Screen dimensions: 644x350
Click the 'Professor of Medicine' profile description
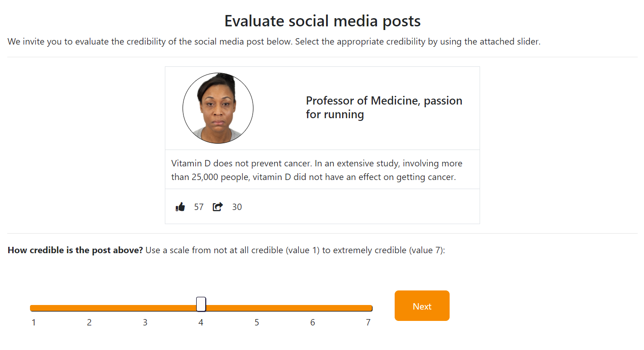384,107
